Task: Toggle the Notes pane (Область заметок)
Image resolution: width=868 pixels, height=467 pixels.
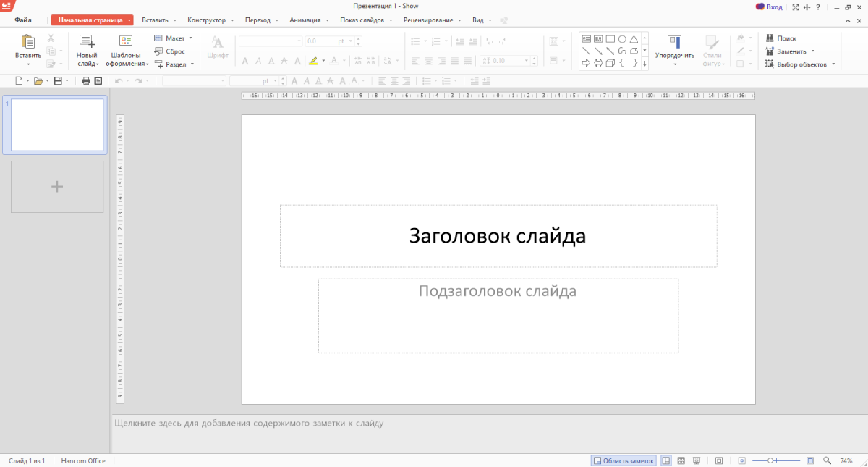Action: [623, 461]
